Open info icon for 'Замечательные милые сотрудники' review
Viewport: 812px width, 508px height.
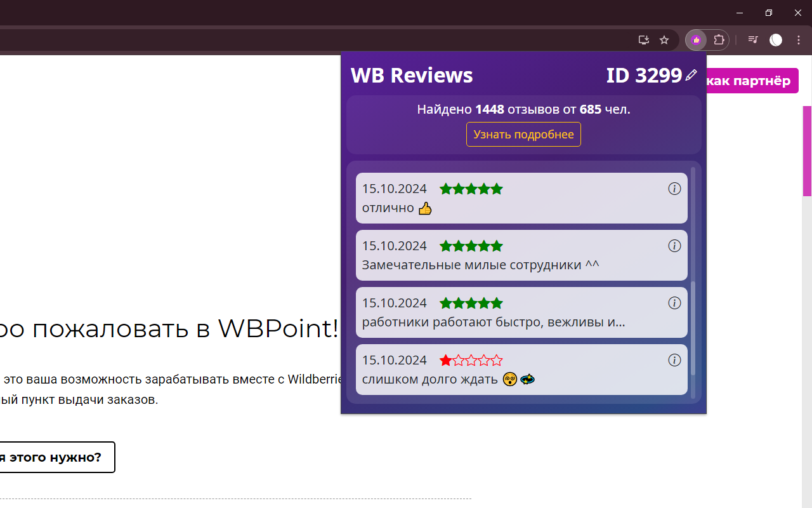(x=674, y=246)
